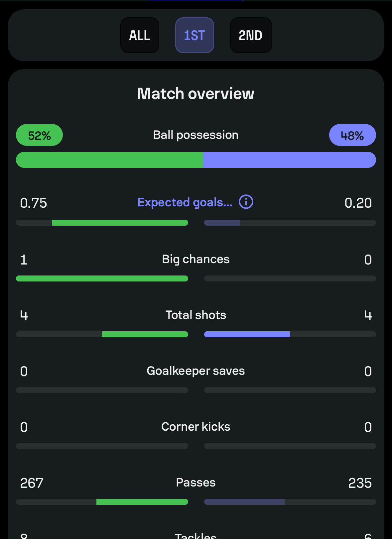Switch to the ALL period tab
Screen dimensions: 392x539
[x=140, y=35]
